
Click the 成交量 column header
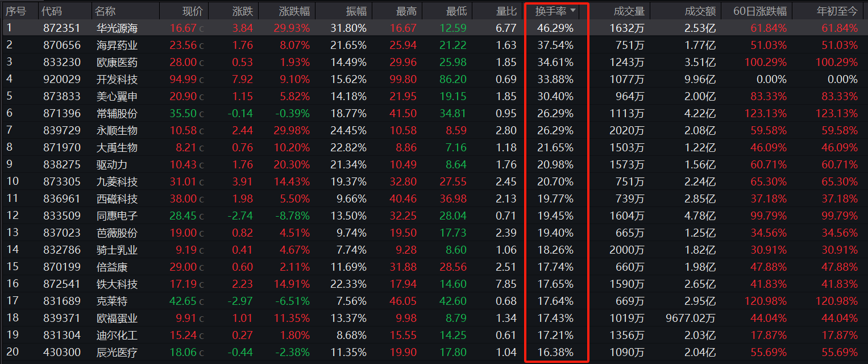[x=629, y=11]
